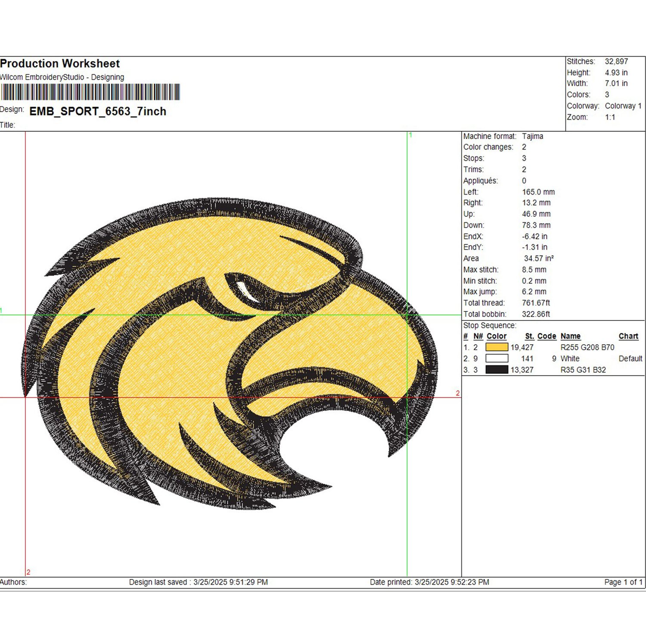Click the "N#" column header
Viewport: 646px width, 644px height.
(478, 336)
